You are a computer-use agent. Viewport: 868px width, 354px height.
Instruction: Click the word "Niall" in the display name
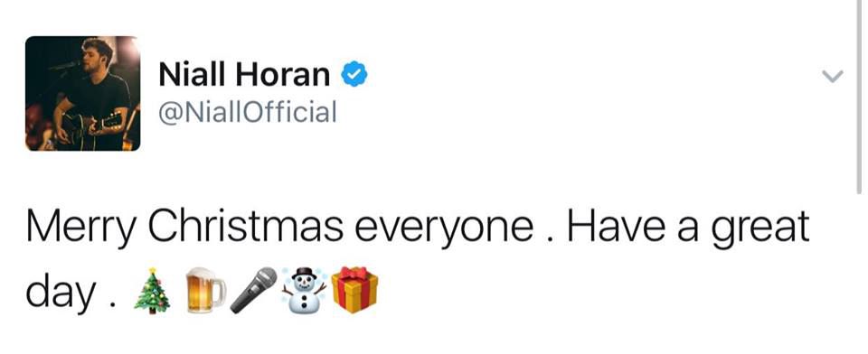tap(192, 74)
